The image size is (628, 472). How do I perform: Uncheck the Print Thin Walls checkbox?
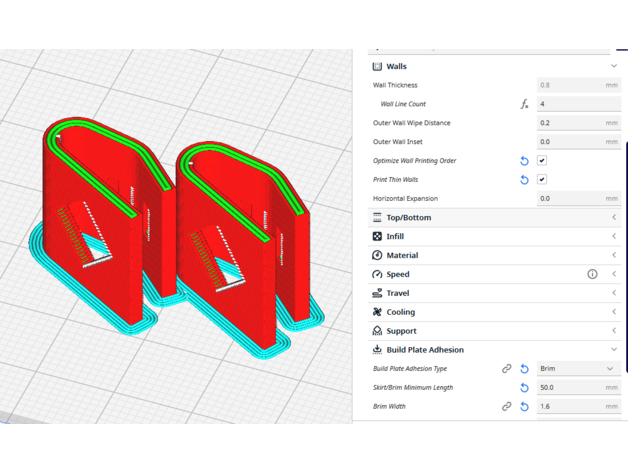pyautogui.click(x=542, y=180)
